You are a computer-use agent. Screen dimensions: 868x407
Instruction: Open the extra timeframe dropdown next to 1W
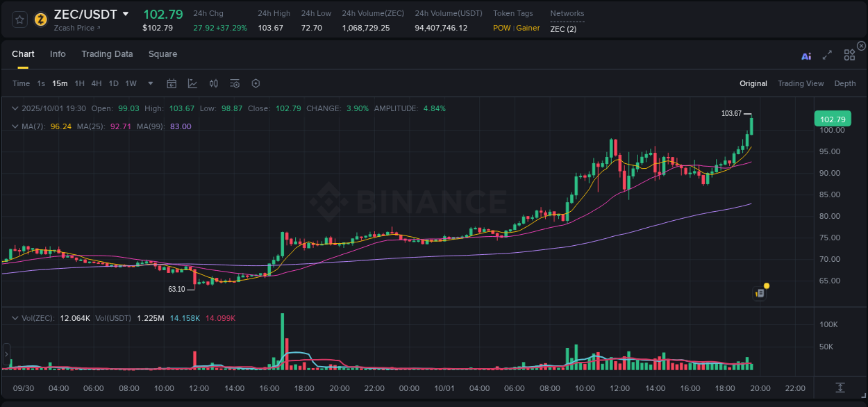click(x=149, y=83)
